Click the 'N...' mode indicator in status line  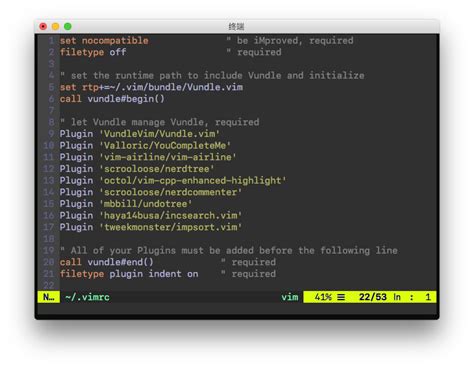pos(49,297)
